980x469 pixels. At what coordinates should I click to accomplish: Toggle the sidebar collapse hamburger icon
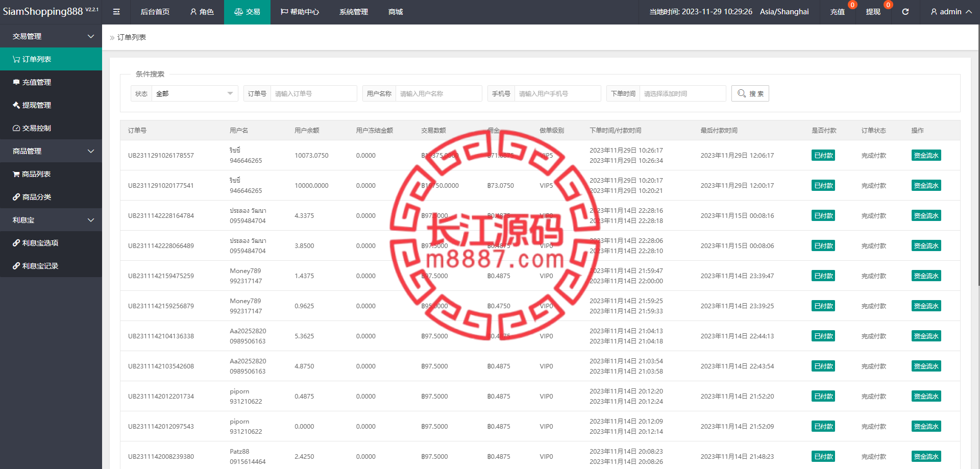pos(116,12)
